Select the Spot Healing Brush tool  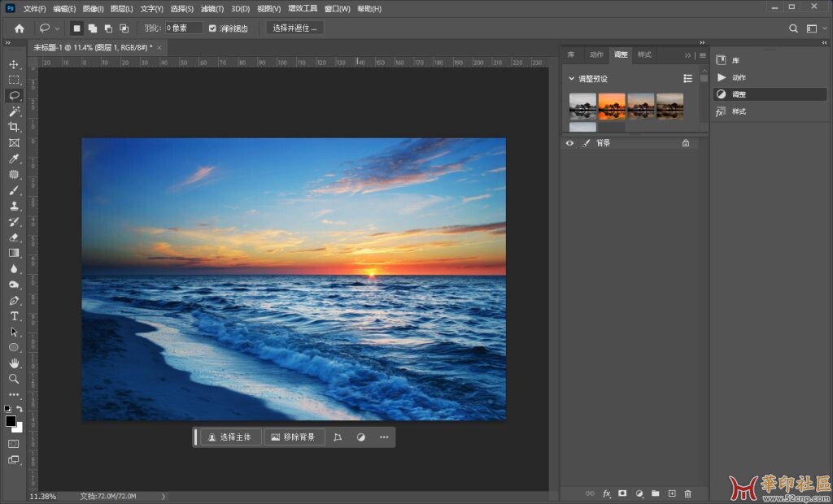point(14,174)
